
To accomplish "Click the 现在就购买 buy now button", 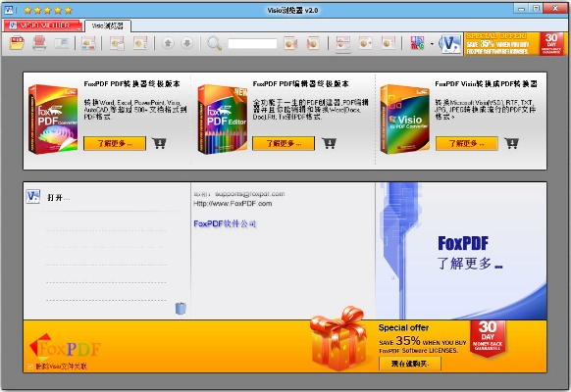I will tap(410, 364).
